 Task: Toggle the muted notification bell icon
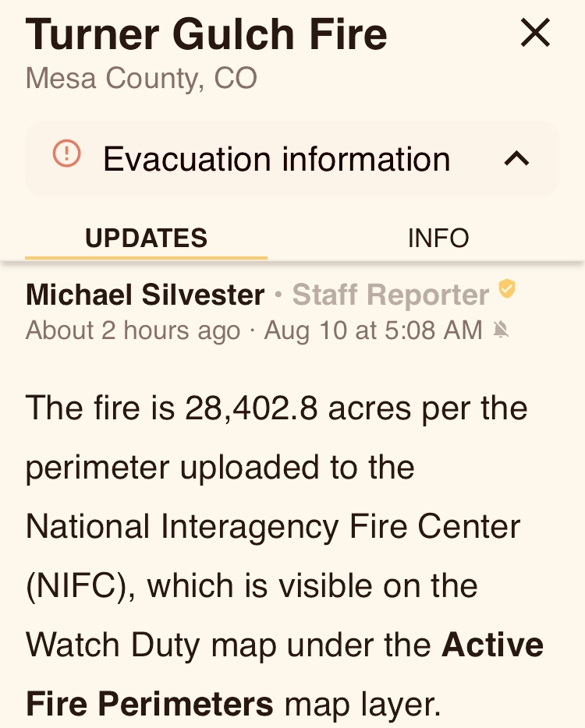[x=502, y=331]
